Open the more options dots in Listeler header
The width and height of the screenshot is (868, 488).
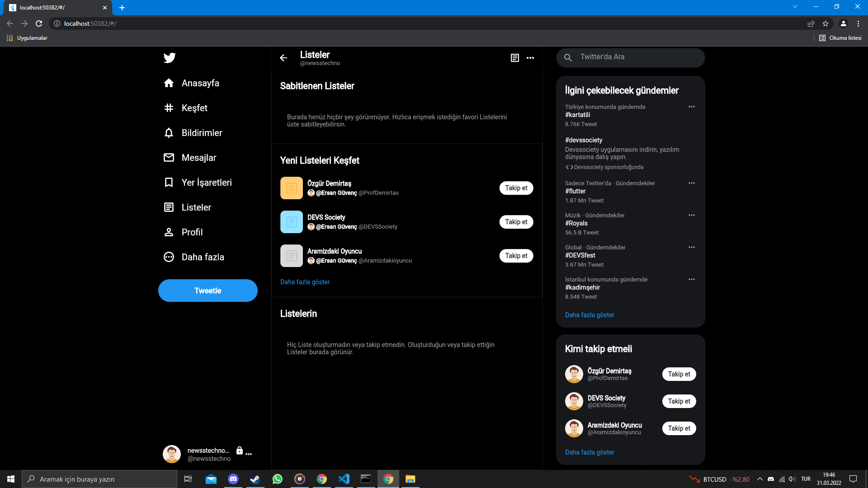[530, 58]
